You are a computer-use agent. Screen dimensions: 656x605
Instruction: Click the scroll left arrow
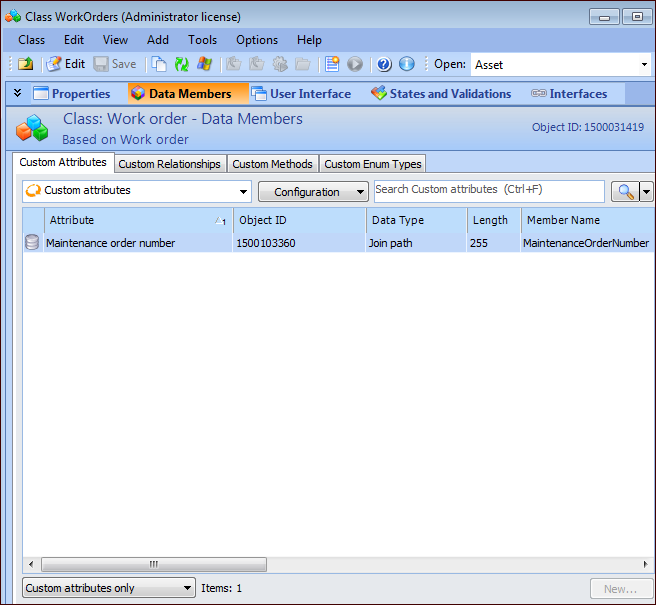[x=31, y=564]
